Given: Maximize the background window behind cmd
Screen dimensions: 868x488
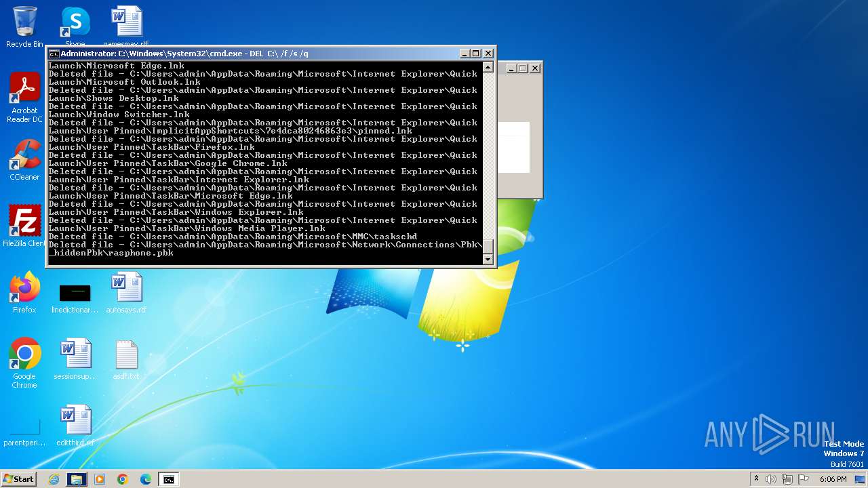Looking at the screenshot, I should 523,68.
